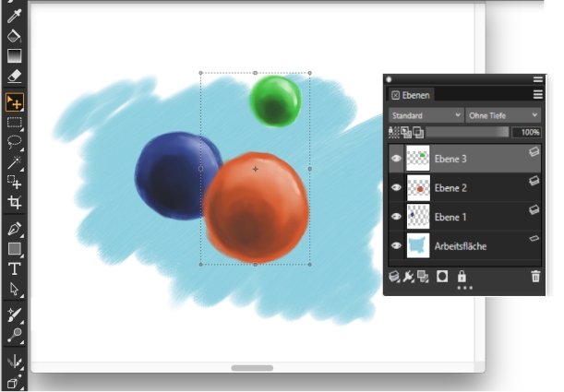Select the Eraser tool
Viewport: 564px width, 392px height.
point(14,77)
